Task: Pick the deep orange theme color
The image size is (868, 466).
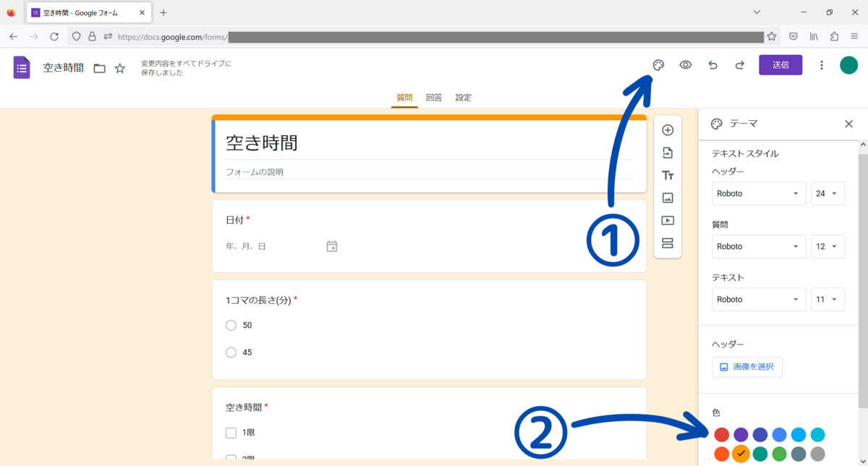Action: [x=721, y=454]
